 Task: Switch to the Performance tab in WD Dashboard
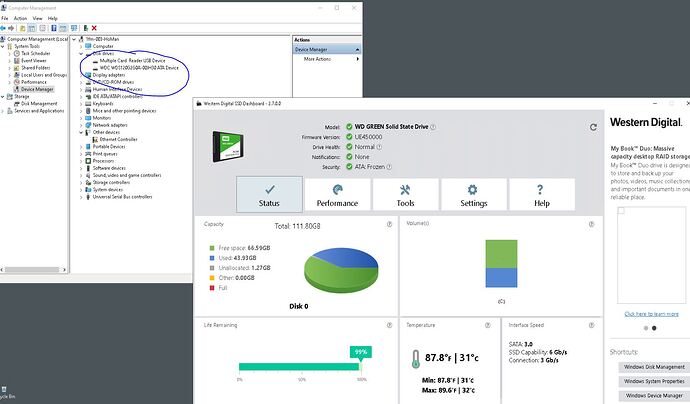[x=338, y=195]
